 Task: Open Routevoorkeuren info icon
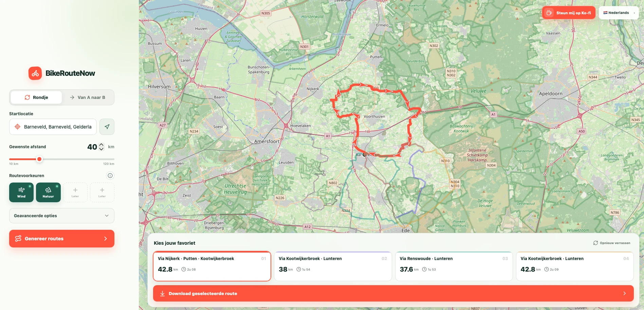coord(110,176)
